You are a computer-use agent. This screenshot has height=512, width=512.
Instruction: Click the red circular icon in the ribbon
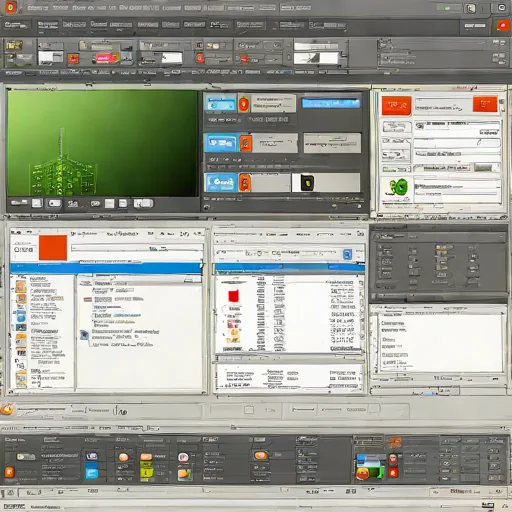(200, 59)
